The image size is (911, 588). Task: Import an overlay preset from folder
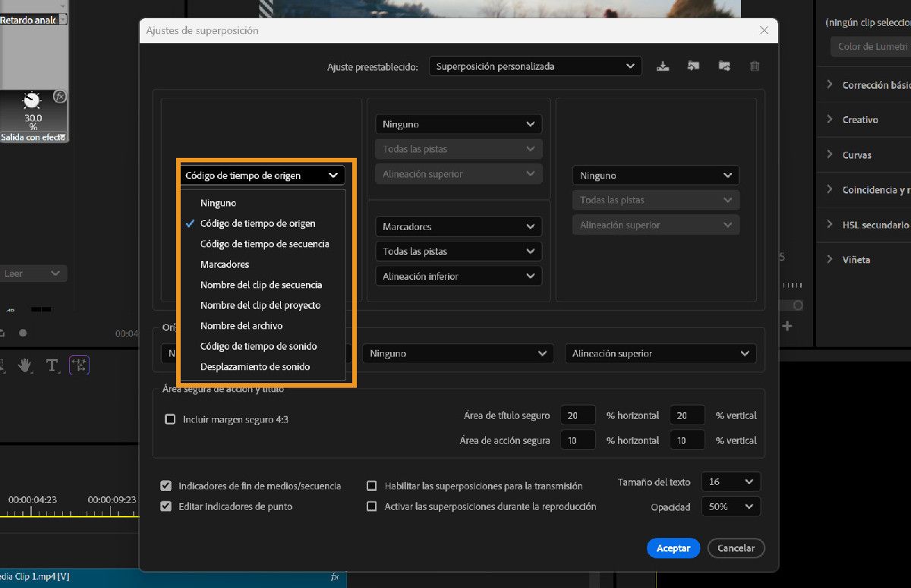693,66
